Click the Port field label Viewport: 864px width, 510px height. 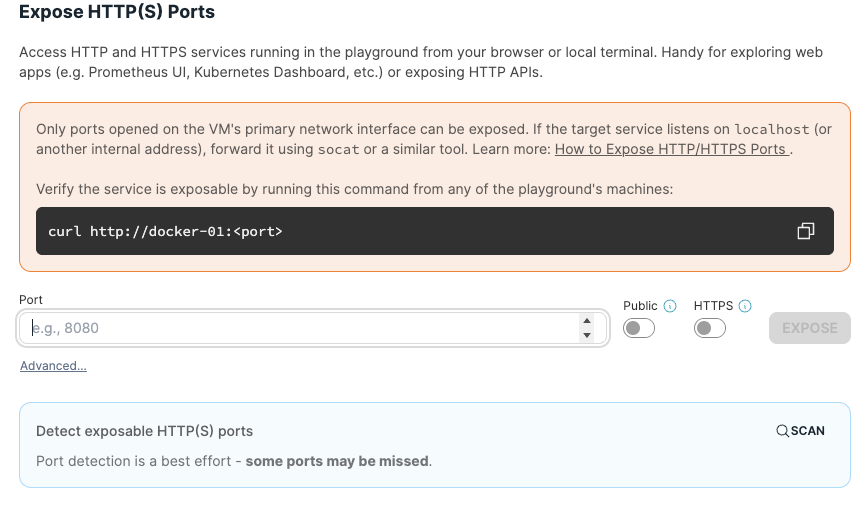tap(31, 300)
